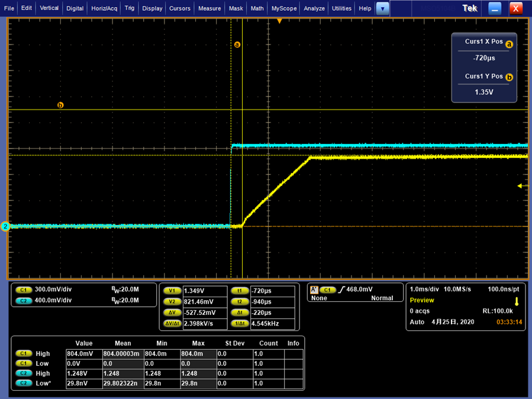
Task: Click the C1 High measurement badge
Action: 24,353
